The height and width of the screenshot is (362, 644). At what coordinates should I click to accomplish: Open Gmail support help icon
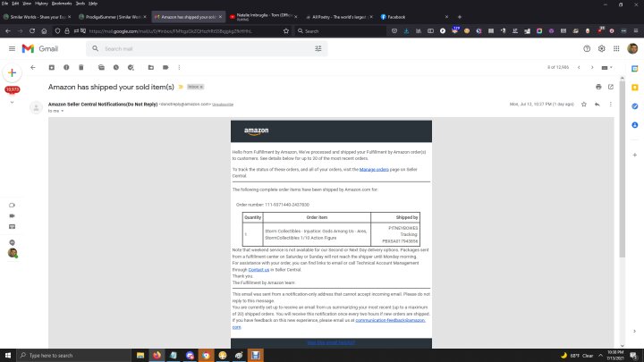point(587,48)
